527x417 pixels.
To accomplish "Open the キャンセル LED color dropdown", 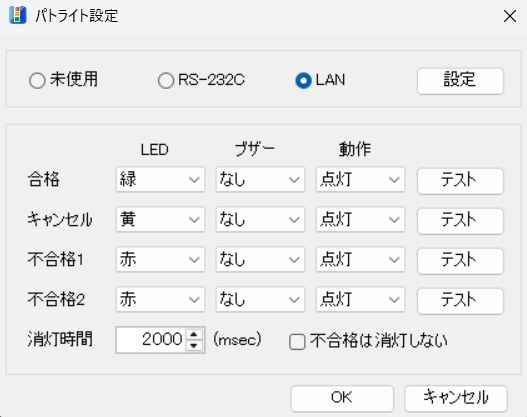I will point(160,219).
